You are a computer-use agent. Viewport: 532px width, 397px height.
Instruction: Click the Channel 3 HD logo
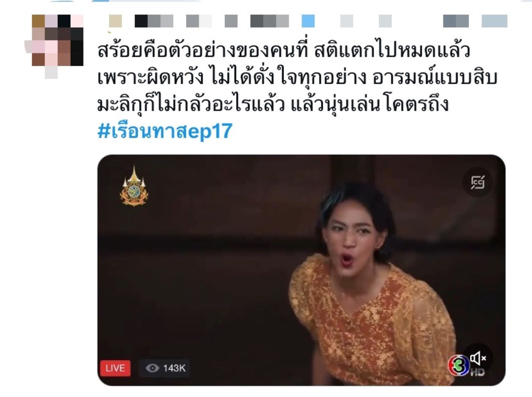(x=459, y=365)
